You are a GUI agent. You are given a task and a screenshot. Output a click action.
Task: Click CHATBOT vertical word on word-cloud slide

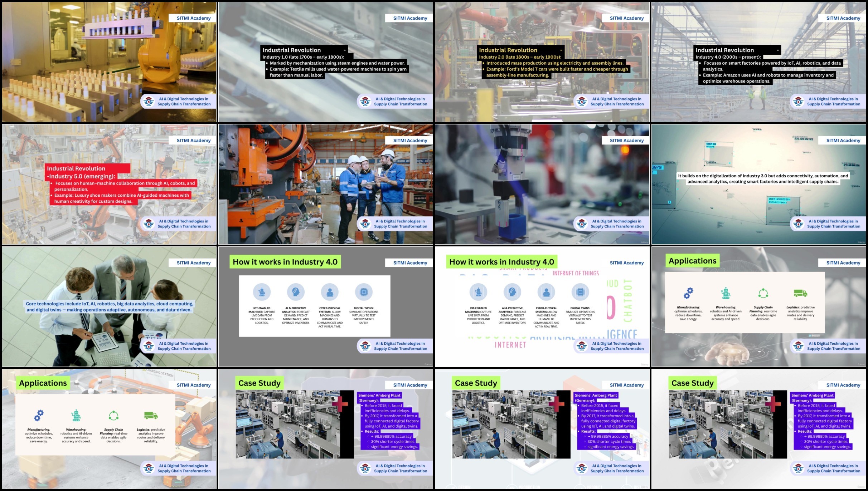pos(628,300)
